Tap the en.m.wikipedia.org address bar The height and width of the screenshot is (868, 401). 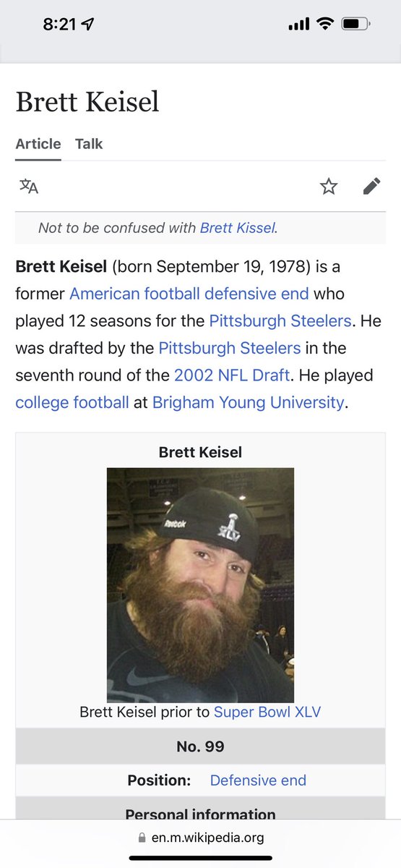200,838
